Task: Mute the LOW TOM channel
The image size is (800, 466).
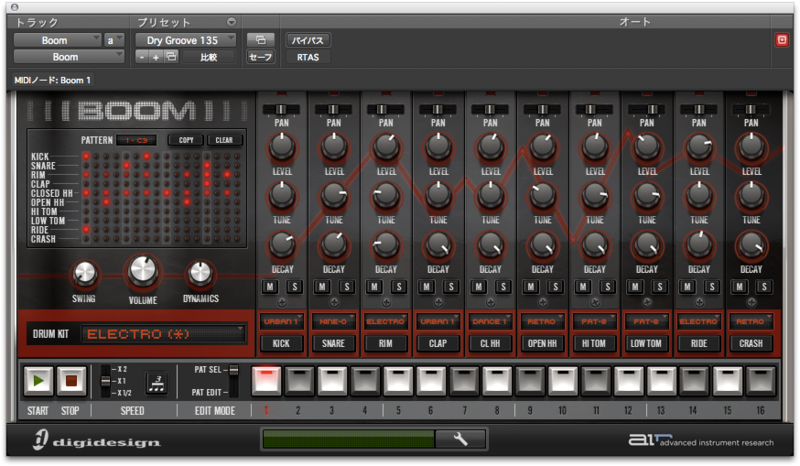Action: tap(635, 287)
